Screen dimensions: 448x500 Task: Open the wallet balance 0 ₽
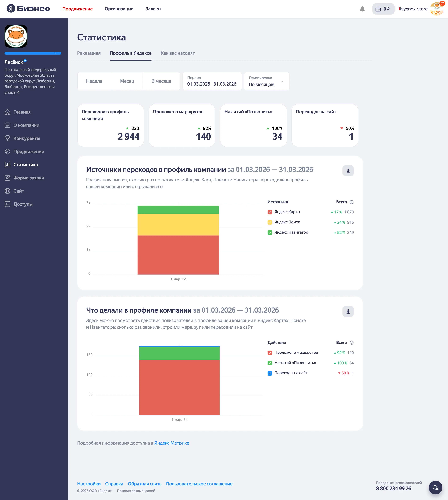tap(383, 9)
